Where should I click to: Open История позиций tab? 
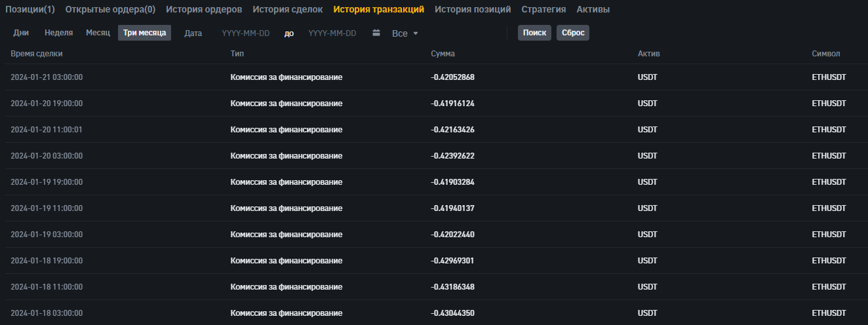point(473,10)
